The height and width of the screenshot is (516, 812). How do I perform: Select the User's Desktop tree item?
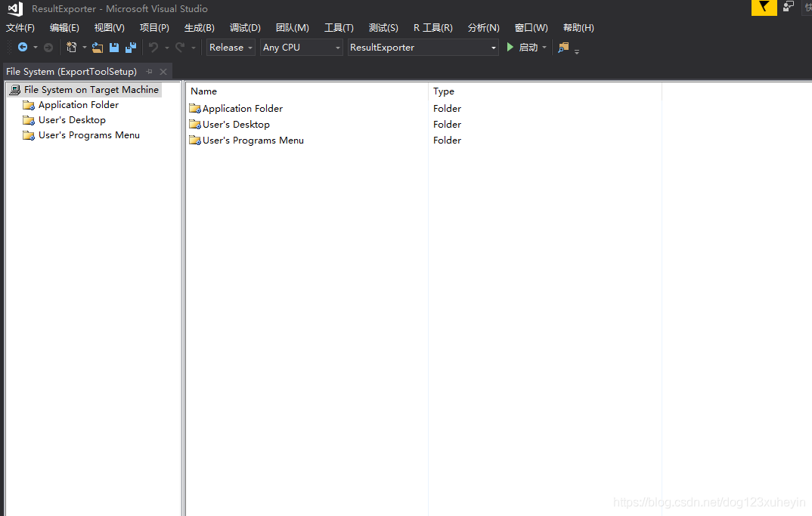click(x=72, y=119)
